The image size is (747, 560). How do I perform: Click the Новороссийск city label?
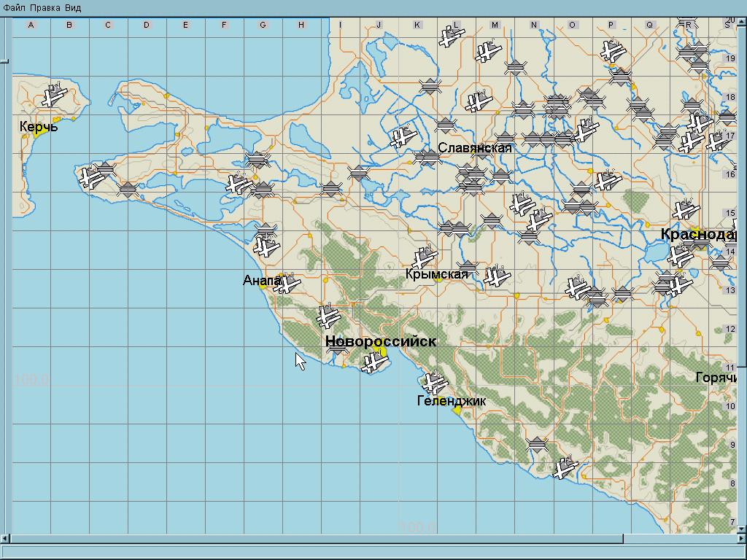381,341
